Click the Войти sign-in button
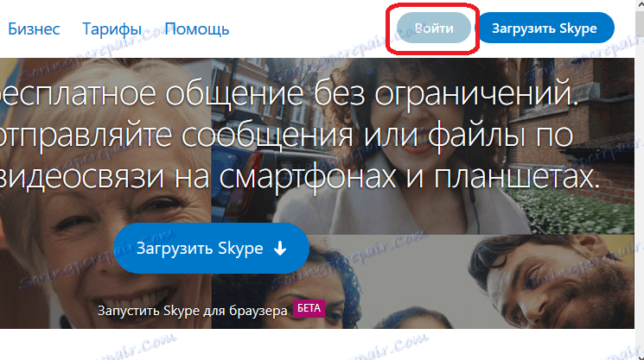The width and height of the screenshot is (644, 360). pyautogui.click(x=434, y=28)
